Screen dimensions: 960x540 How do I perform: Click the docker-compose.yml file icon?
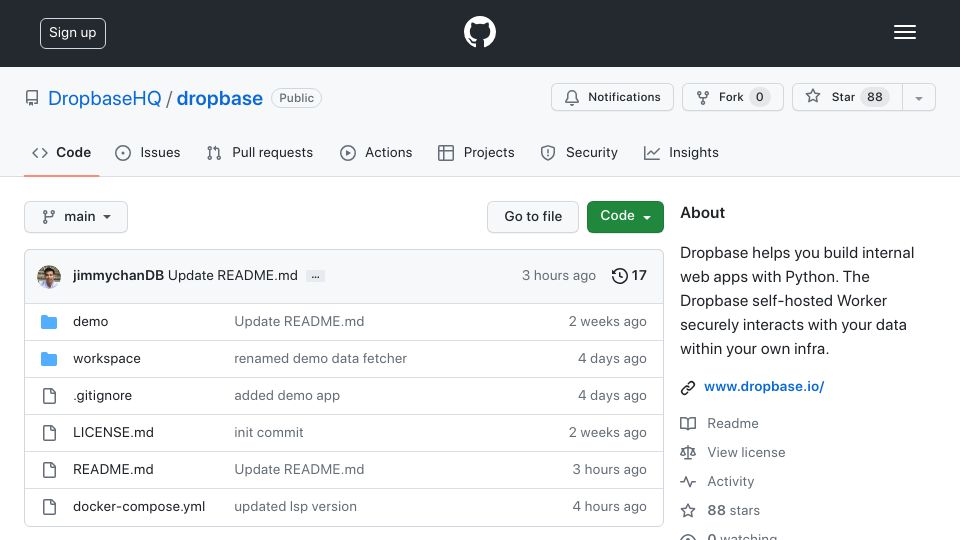pos(49,507)
